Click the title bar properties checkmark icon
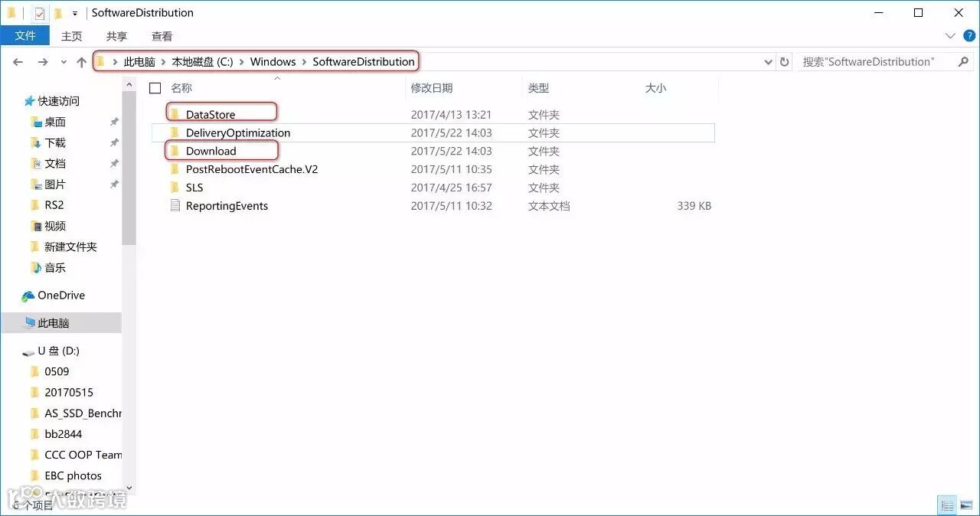 (40, 13)
